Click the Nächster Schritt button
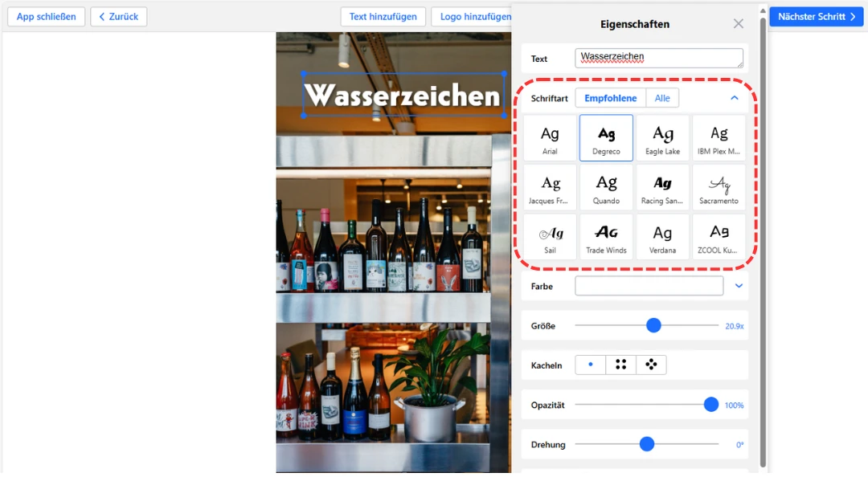 (x=817, y=17)
